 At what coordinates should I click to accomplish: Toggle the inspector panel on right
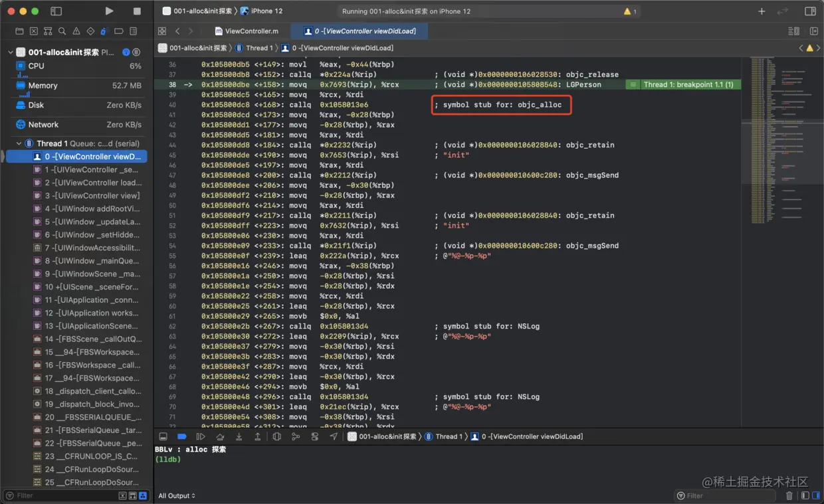pyautogui.click(x=810, y=11)
